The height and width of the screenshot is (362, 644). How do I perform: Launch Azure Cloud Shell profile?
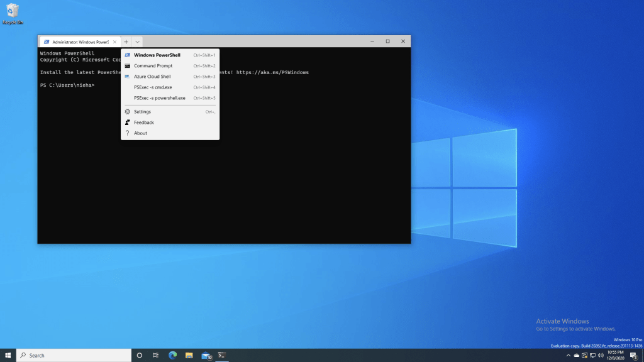(x=152, y=77)
